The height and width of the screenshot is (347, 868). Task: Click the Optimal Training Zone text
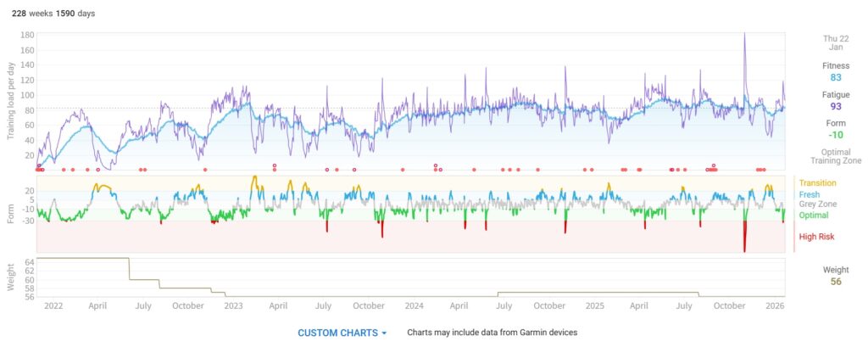[x=835, y=155]
